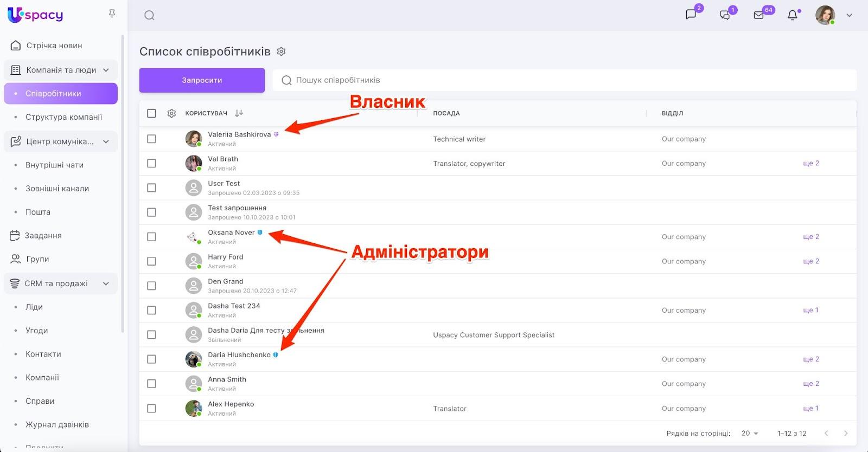Open email inbox icon showing 64
This screenshot has height=452, width=868.
tap(759, 15)
